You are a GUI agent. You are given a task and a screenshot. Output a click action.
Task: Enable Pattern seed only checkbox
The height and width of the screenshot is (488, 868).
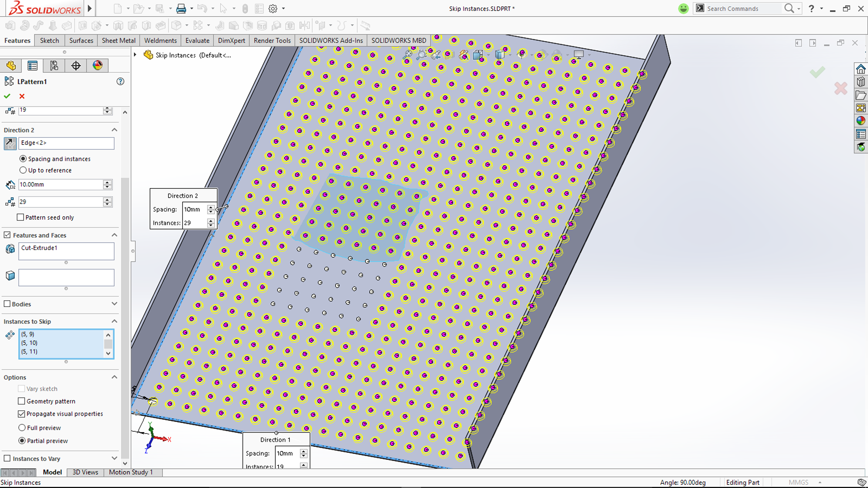[x=20, y=218]
